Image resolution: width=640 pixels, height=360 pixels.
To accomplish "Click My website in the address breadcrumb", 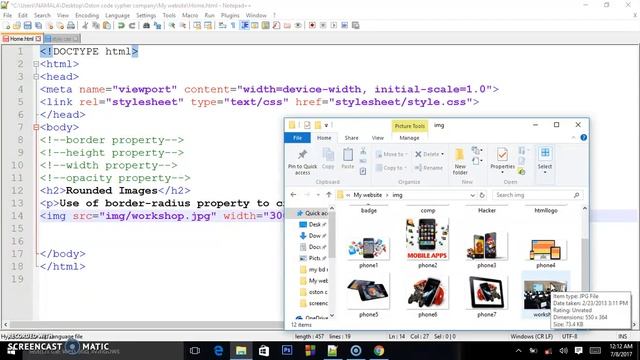I will tap(367, 195).
